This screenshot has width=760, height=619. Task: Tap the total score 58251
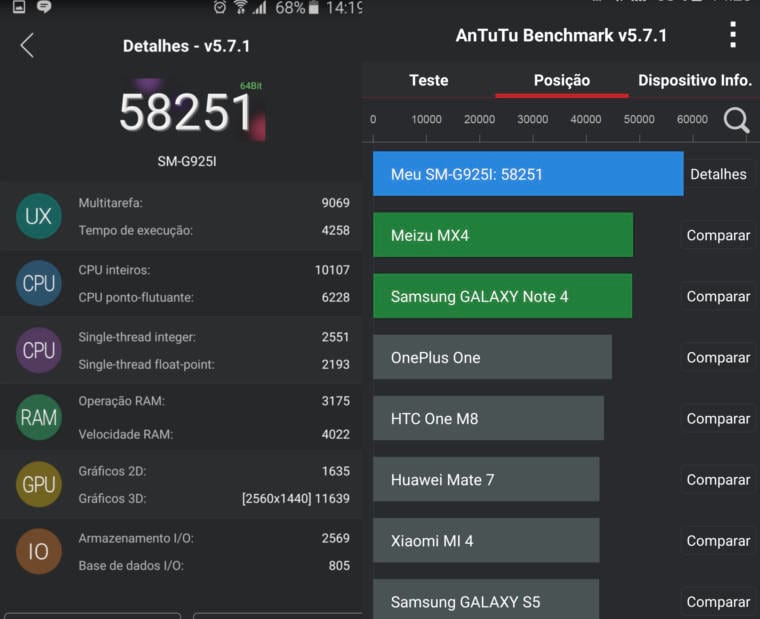tap(186, 112)
